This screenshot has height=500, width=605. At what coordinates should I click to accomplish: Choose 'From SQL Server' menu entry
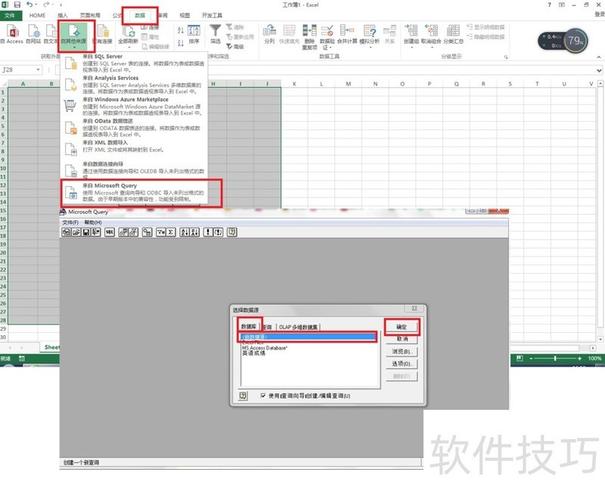134,63
